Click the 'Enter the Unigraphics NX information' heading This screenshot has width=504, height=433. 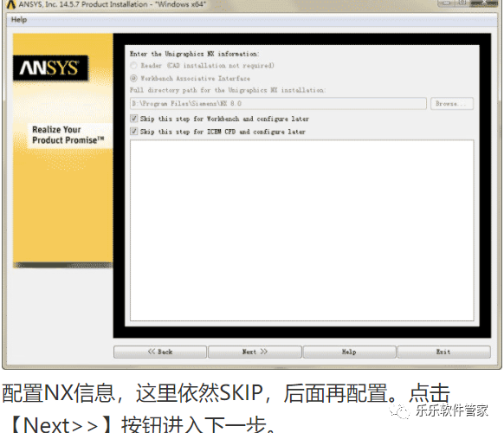[x=195, y=54]
